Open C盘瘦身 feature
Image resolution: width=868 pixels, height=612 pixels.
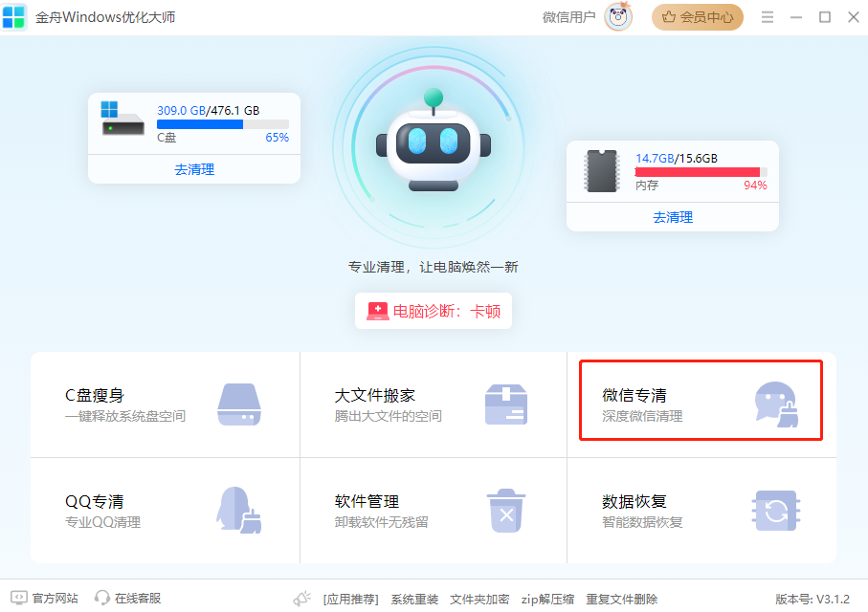click(x=165, y=404)
